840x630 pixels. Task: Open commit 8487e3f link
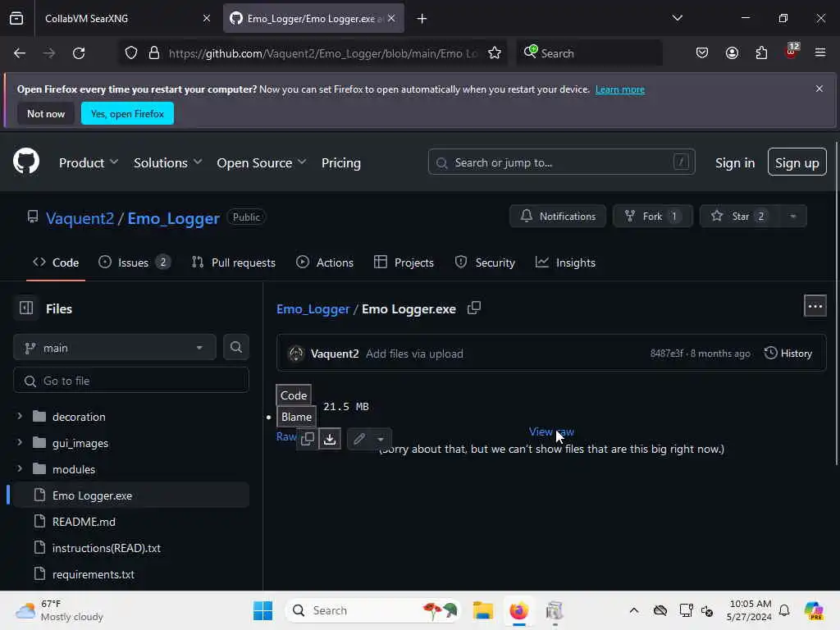pos(666,353)
